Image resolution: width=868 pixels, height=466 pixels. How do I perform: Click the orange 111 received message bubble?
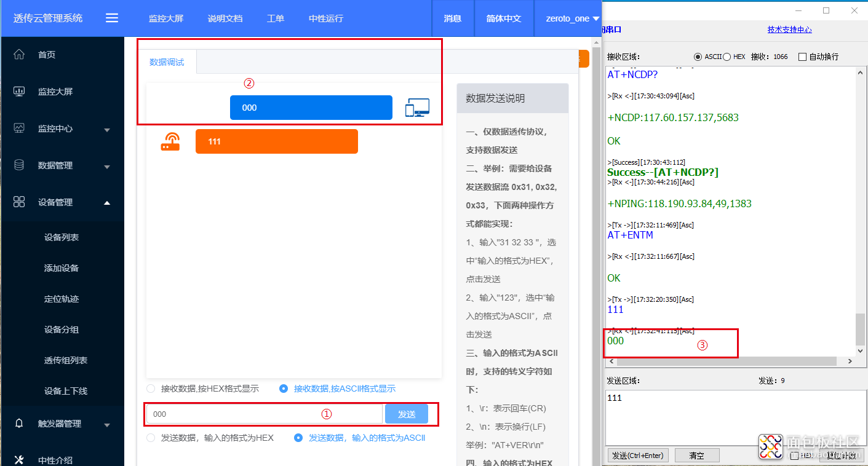pos(277,141)
